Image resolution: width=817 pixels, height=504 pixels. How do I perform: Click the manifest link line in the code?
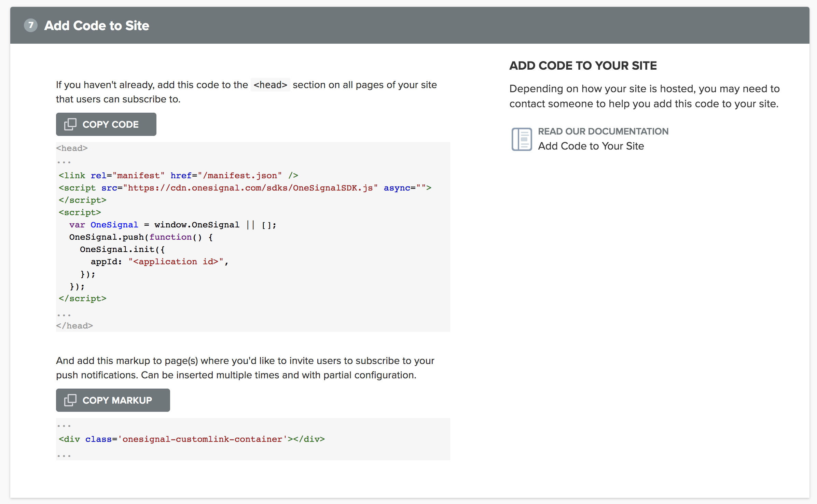click(x=178, y=176)
